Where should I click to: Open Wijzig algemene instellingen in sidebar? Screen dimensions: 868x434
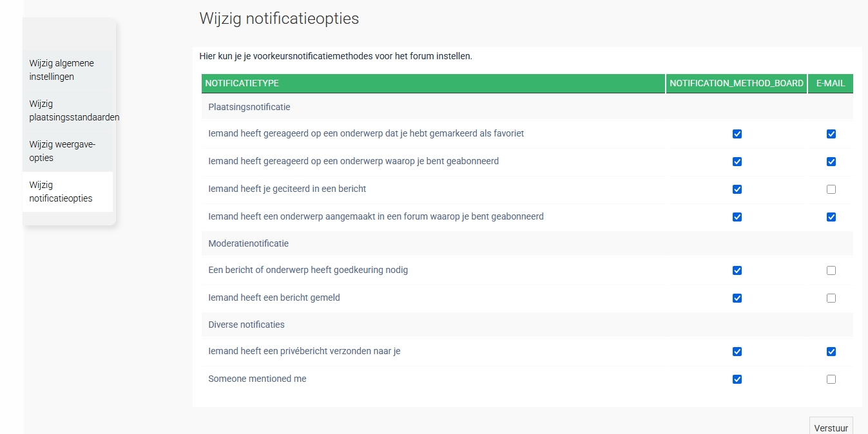[x=61, y=70]
